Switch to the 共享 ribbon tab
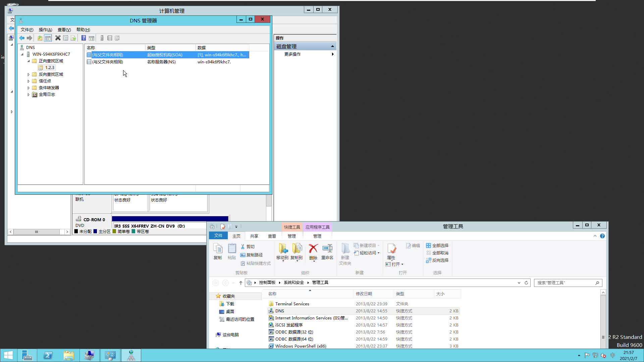 (254, 236)
